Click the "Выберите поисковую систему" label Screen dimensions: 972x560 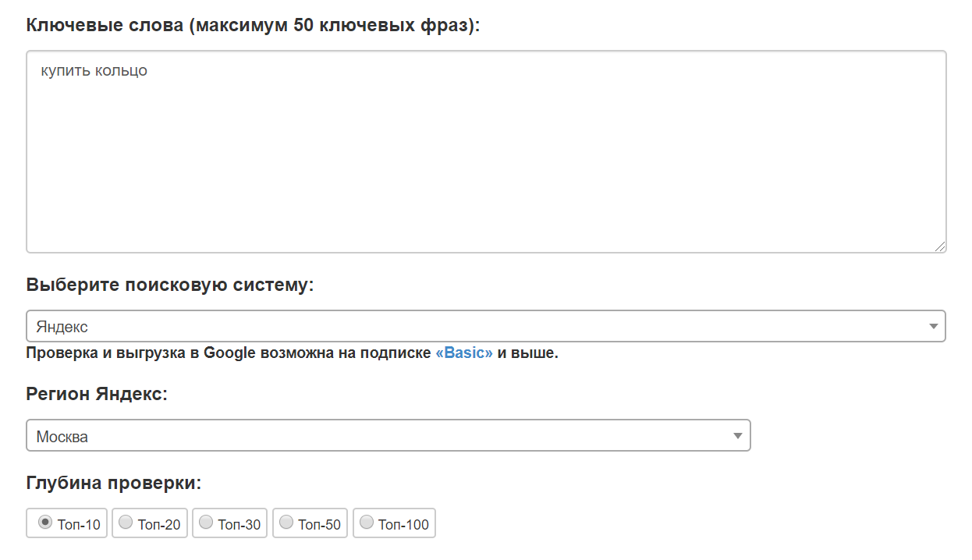tap(169, 285)
